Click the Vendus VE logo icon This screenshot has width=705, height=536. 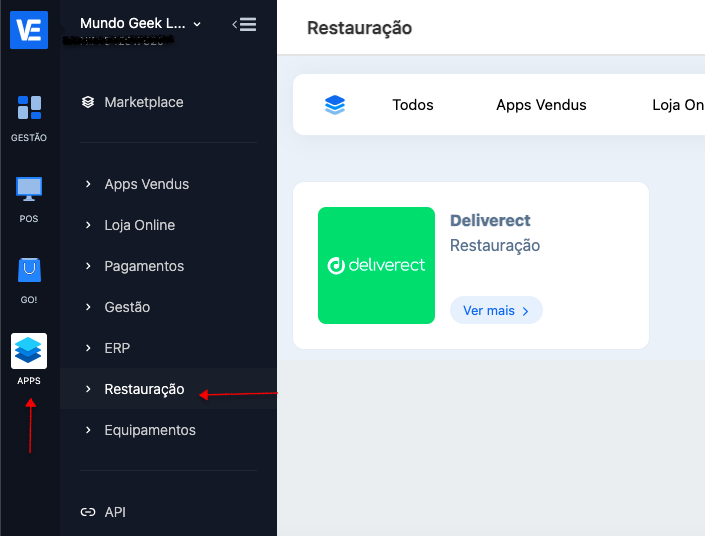point(29,29)
